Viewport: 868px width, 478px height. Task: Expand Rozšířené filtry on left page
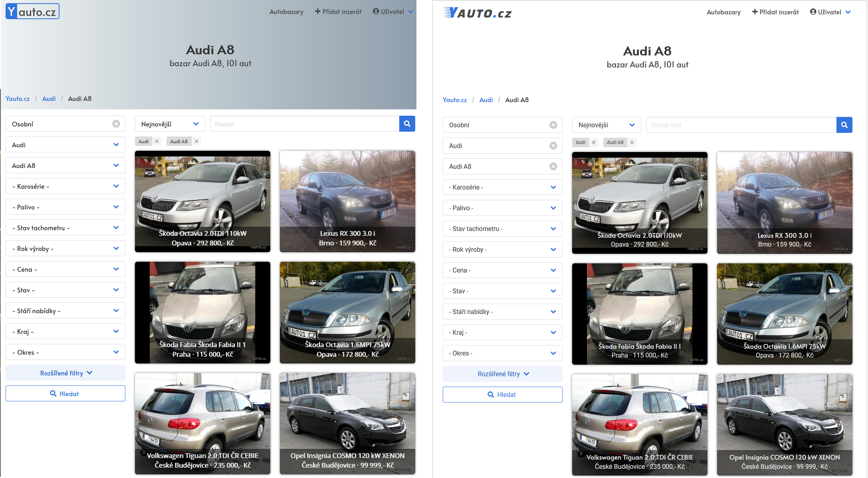click(65, 373)
